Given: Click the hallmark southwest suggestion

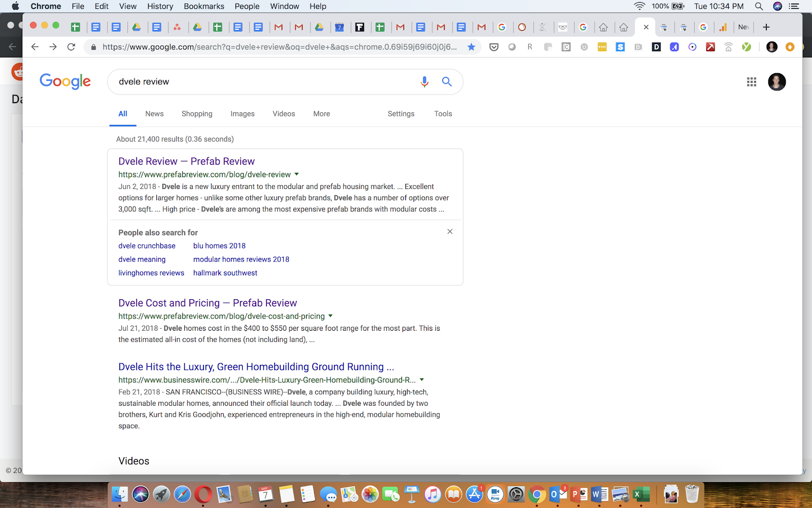Looking at the screenshot, I should [x=225, y=273].
